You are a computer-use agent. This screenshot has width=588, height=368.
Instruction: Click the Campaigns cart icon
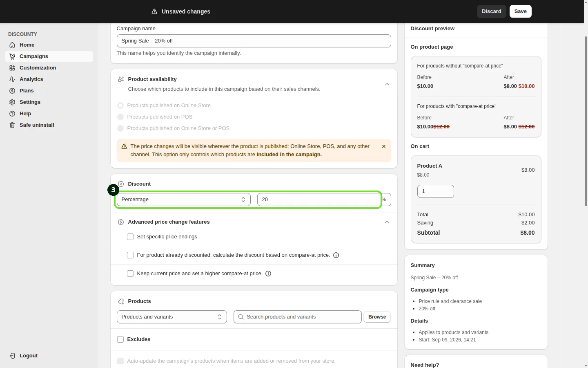click(12, 56)
